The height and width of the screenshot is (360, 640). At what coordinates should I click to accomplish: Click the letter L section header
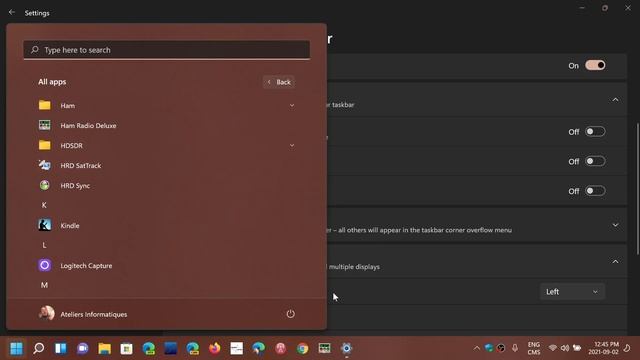click(44, 245)
